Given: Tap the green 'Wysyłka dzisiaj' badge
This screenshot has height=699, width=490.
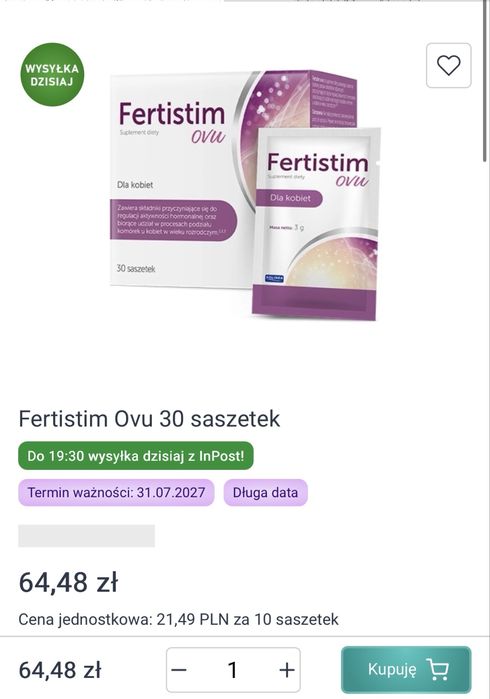Looking at the screenshot, I should click(52, 75).
